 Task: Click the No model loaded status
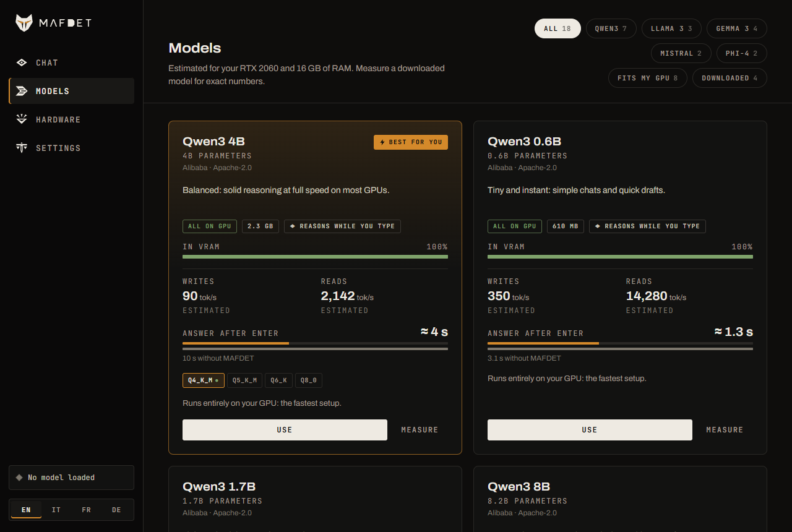coord(71,478)
